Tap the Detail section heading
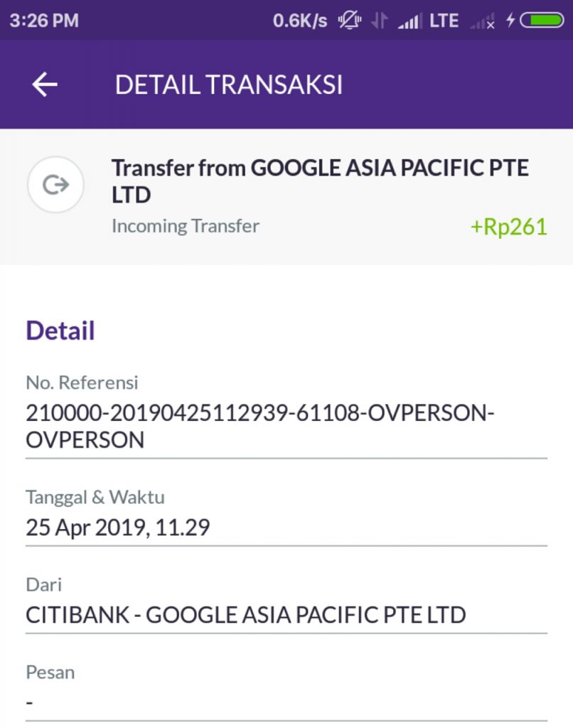573x728 pixels. click(x=60, y=331)
